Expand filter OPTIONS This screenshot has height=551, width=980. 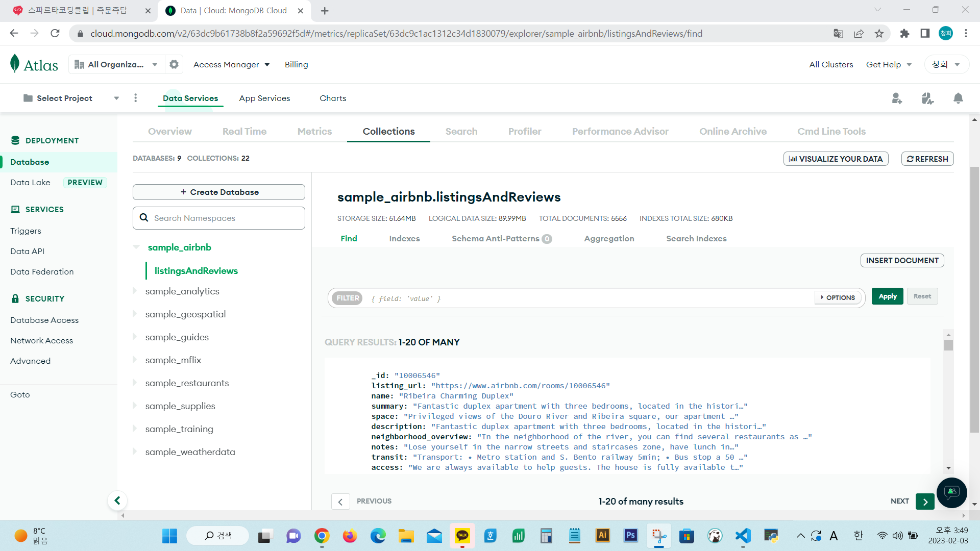point(838,297)
